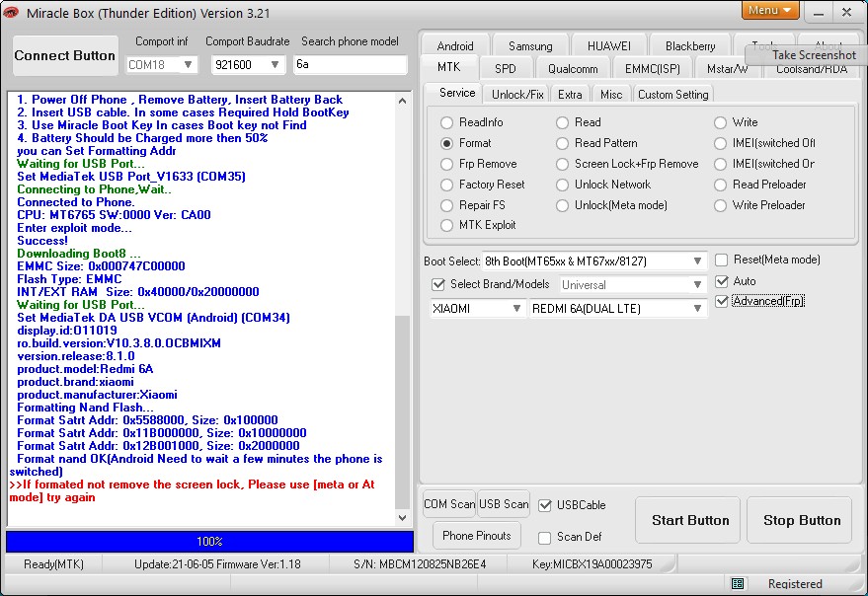Open the EMMC(ISP) tab
The height and width of the screenshot is (596, 868).
(653, 69)
